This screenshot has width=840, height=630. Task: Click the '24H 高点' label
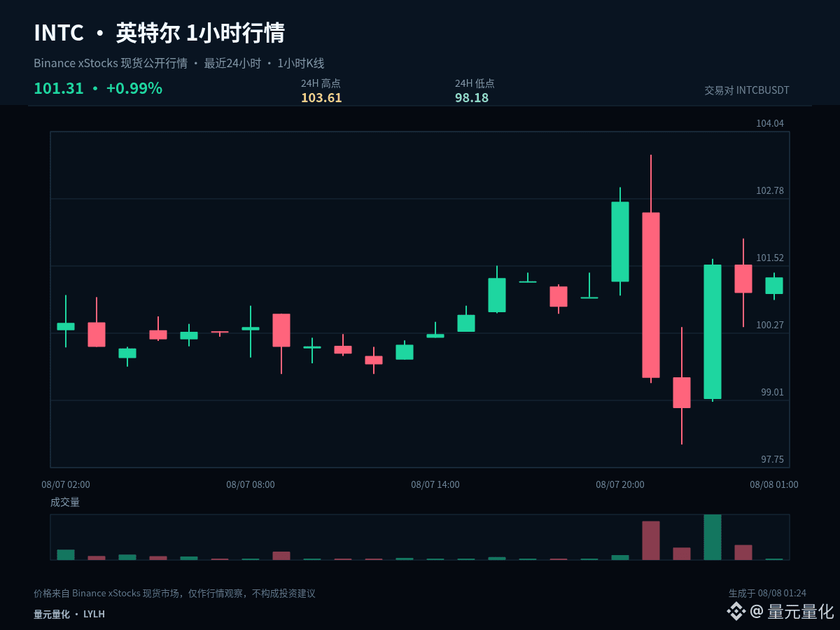pyautogui.click(x=321, y=83)
